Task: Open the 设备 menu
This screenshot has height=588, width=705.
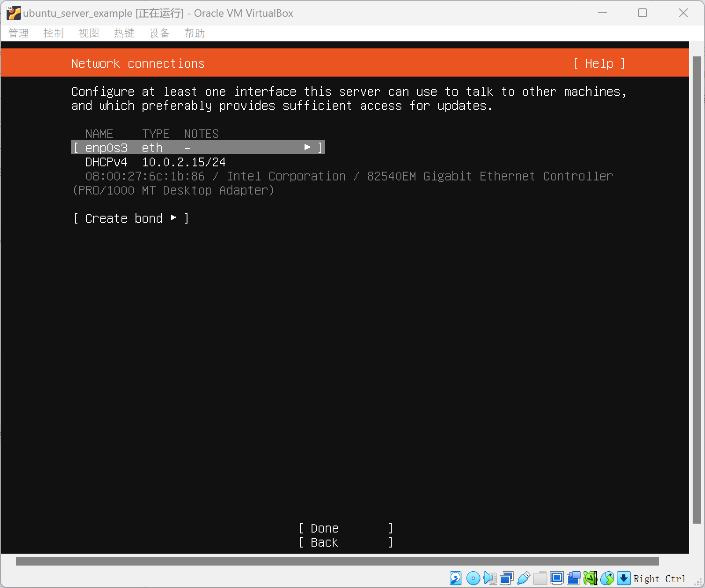Action: (x=159, y=33)
